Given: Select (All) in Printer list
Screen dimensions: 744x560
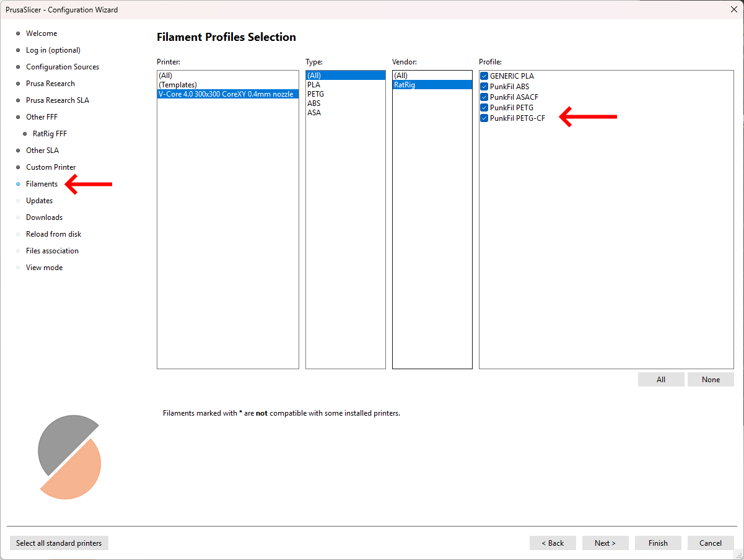Looking at the screenshot, I should pyautogui.click(x=228, y=76).
